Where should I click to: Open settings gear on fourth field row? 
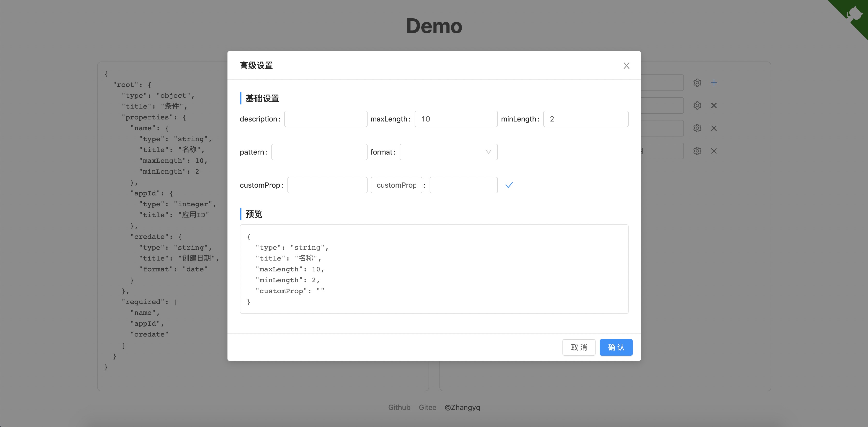[x=697, y=151]
